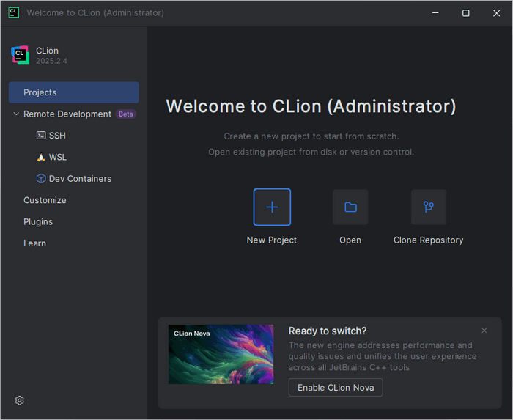Select the Projects tab
This screenshot has width=513, height=420.
point(73,92)
